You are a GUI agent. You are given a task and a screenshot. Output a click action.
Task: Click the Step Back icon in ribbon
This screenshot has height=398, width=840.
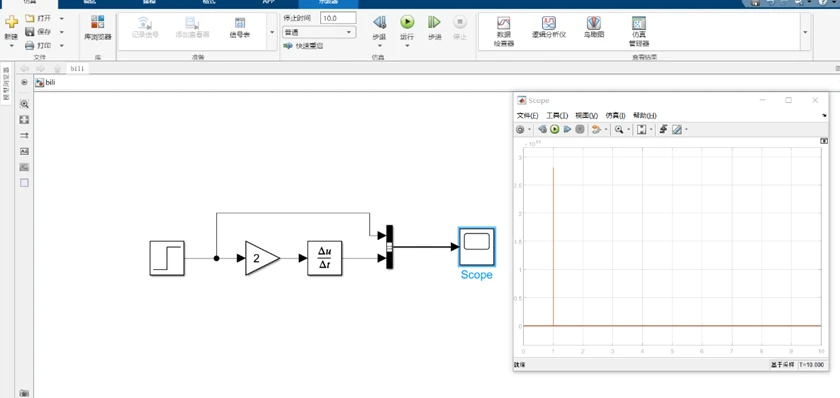[379, 22]
